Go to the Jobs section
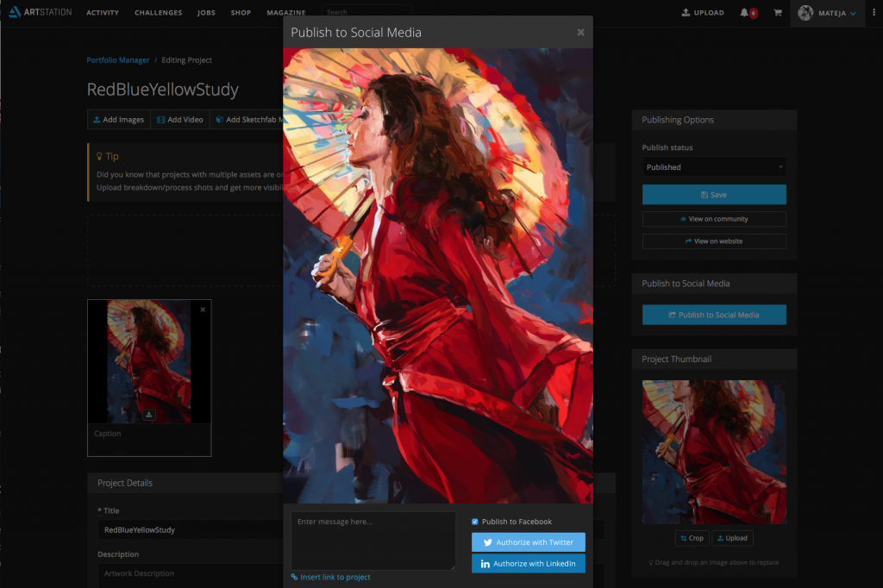883x588 pixels. (x=206, y=13)
